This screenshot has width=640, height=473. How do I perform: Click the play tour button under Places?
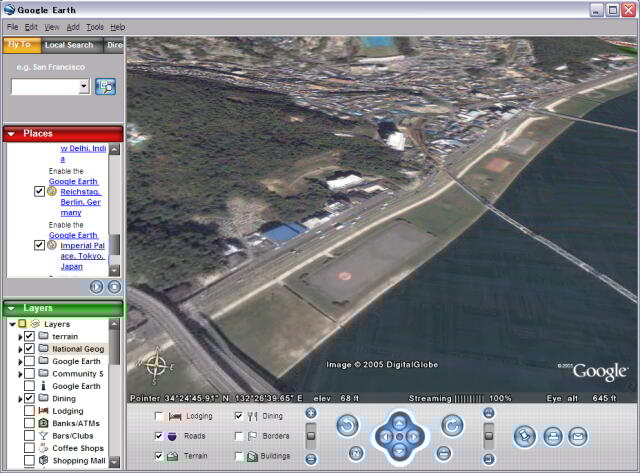click(97, 286)
